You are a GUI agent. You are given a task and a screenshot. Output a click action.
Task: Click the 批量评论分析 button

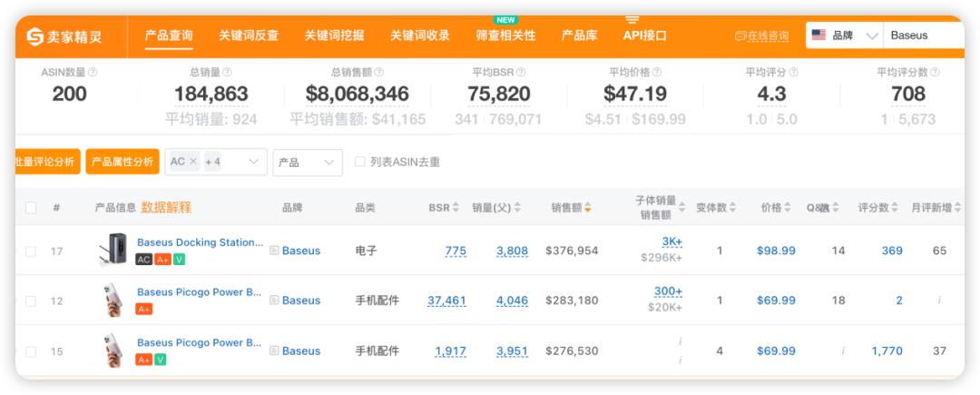coord(47,162)
